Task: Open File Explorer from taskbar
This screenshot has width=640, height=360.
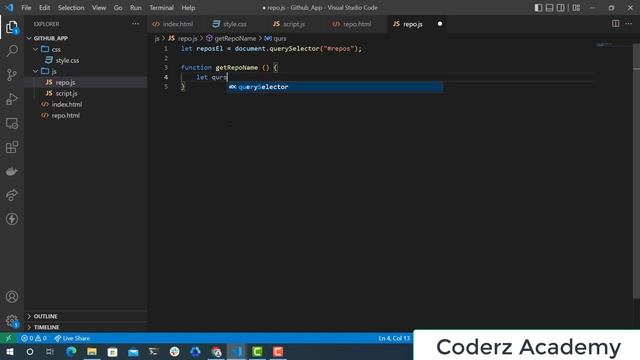Action: click(92, 352)
